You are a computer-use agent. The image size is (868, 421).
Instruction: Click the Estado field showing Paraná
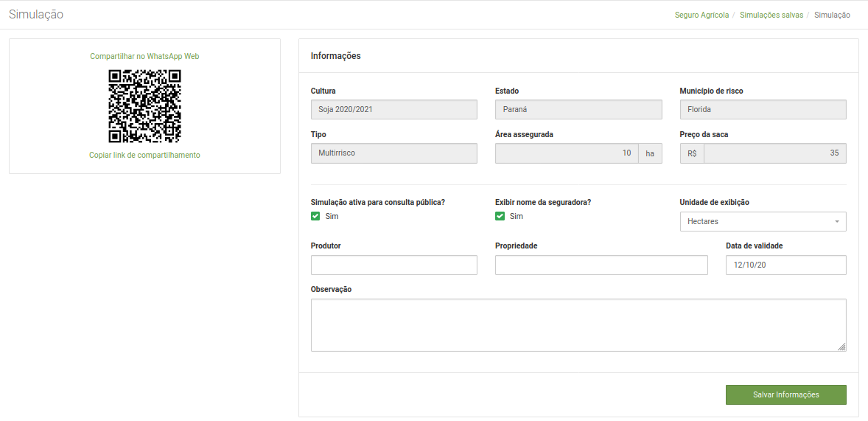pos(578,110)
